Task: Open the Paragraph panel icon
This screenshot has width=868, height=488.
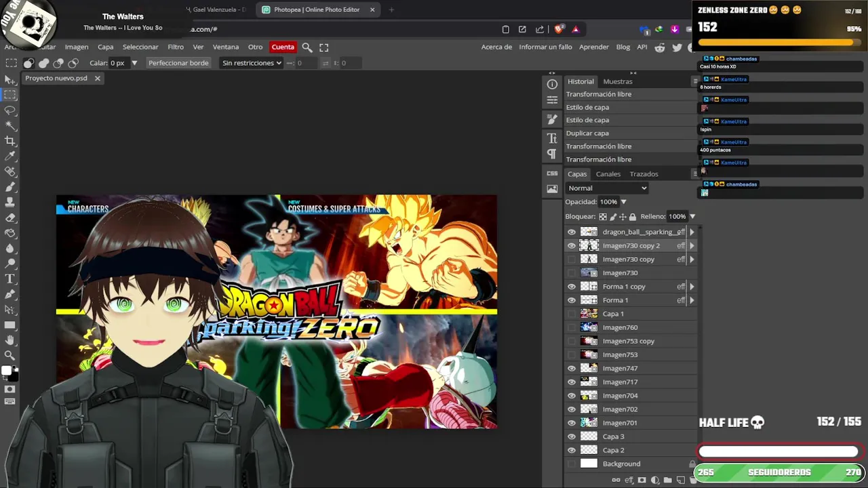Action: pyautogui.click(x=552, y=154)
